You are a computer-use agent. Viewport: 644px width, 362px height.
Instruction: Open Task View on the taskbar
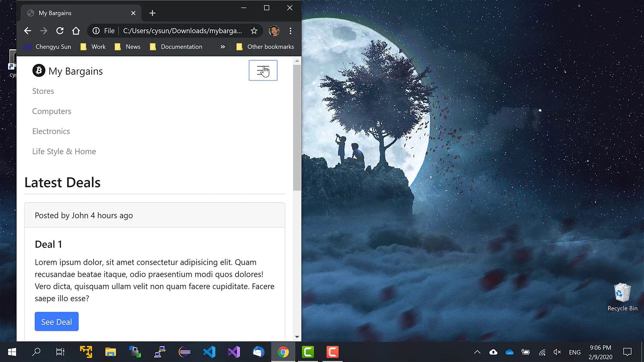pyautogui.click(x=60, y=352)
